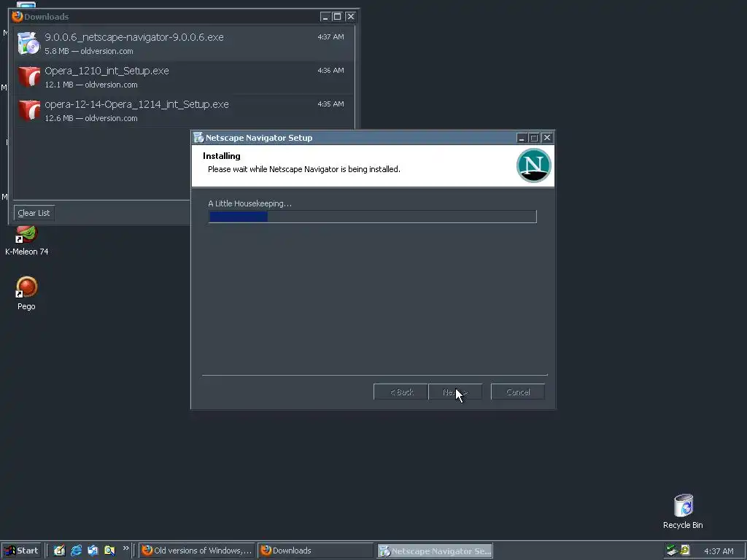The width and height of the screenshot is (747, 560).
Task: Click the Next button in Netscape Setup
Action: click(455, 392)
